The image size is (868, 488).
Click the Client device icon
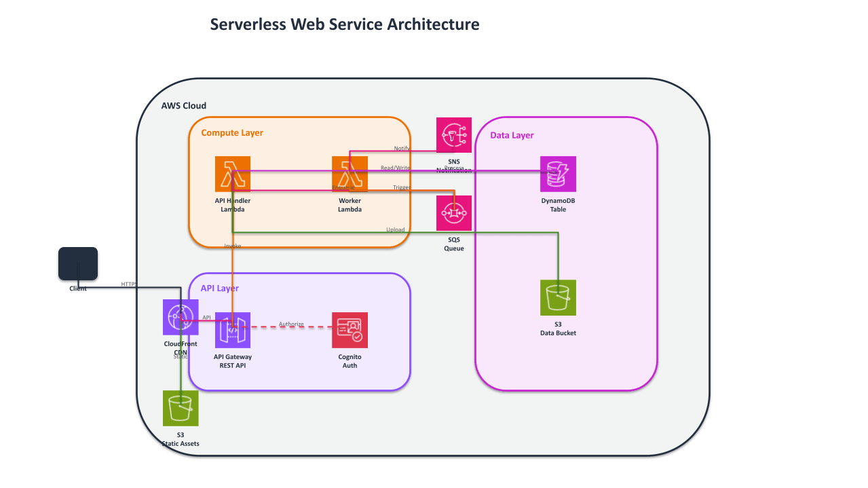tap(77, 263)
